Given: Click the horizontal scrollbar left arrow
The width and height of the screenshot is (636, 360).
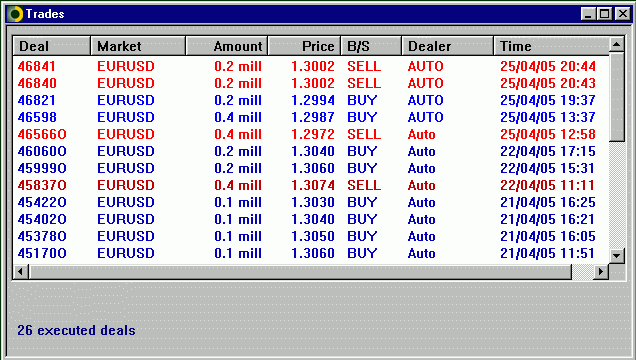Looking at the screenshot, I should pyautogui.click(x=21, y=271).
